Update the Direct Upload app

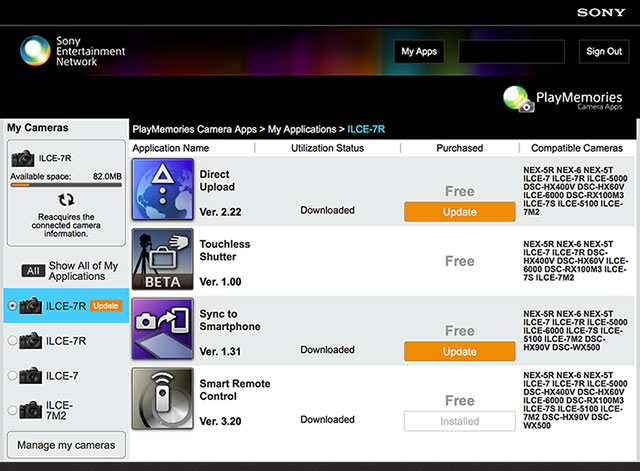(x=460, y=212)
